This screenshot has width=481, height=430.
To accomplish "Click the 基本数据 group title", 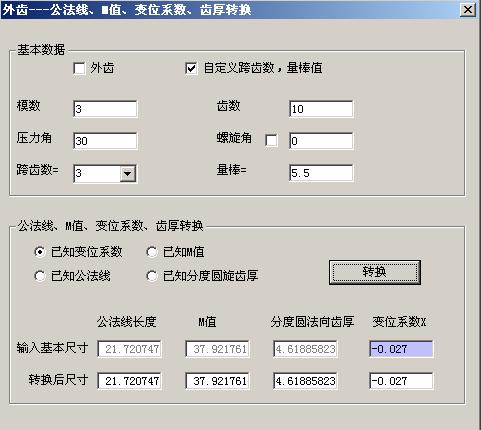I will pos(41,50).
